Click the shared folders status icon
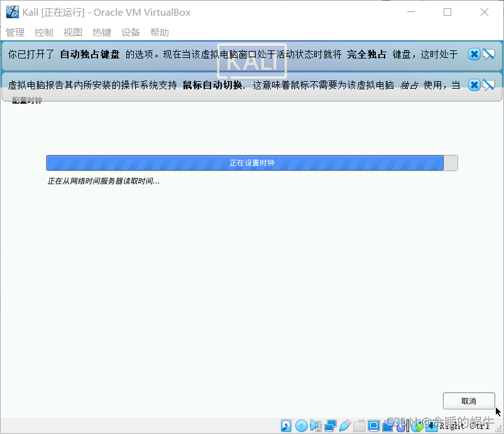The height and width of the screenshot is (434, 504). (359, 426)
